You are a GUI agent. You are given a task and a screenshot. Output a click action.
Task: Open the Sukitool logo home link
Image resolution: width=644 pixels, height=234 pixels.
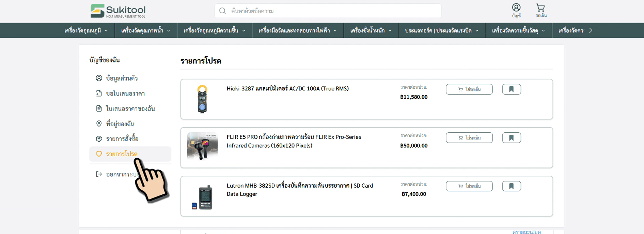point(118,11)
